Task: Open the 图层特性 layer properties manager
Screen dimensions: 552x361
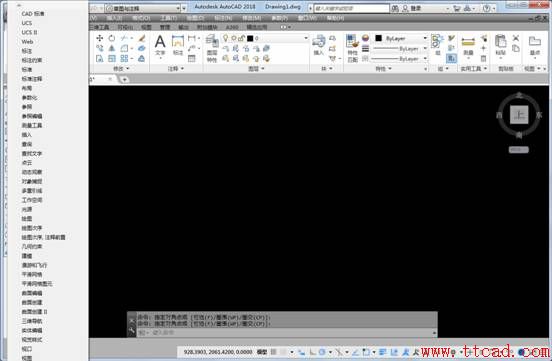Action: pyautogui.click(x=212, y=48)
